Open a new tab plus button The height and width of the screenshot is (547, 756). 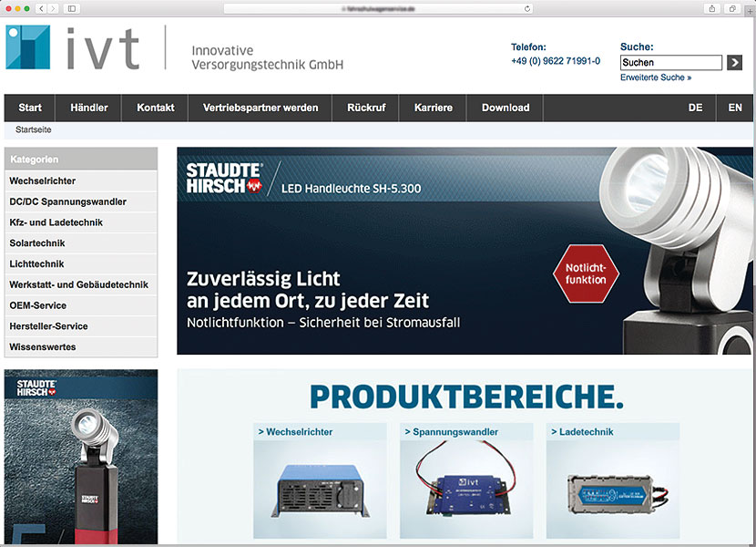751,12
